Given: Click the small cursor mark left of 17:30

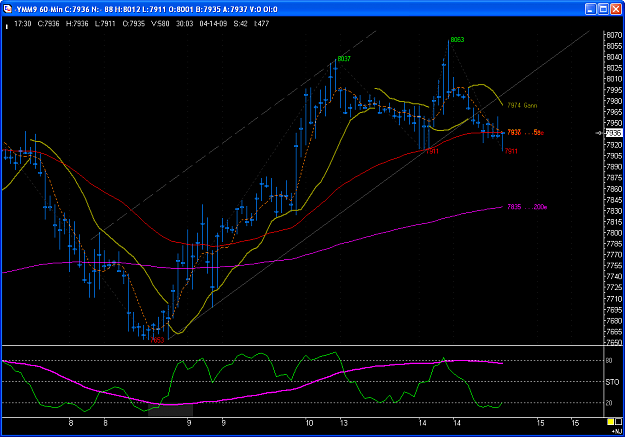Looking at the screenshot, I should click(6, 27).
